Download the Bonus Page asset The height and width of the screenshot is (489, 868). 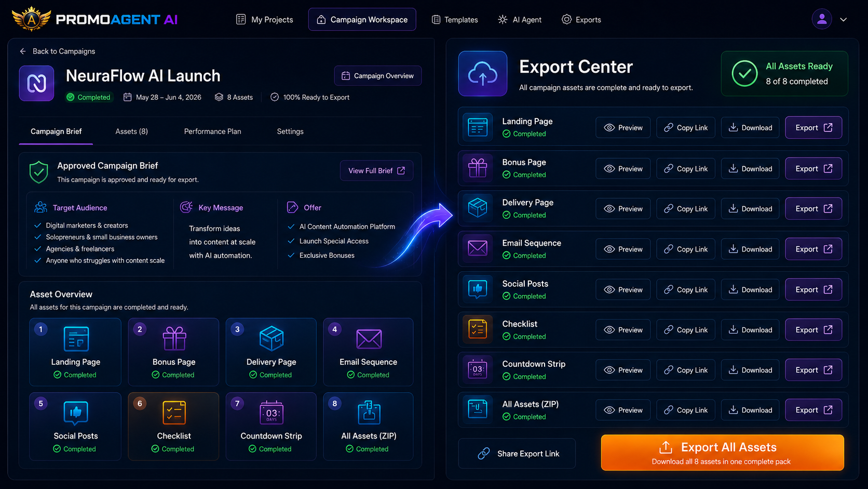pyautogui.click(x=750, y=168)
